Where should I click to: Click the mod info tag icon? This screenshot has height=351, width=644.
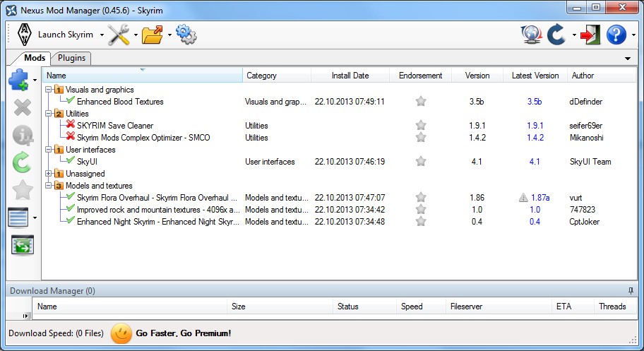coord(23,135)
